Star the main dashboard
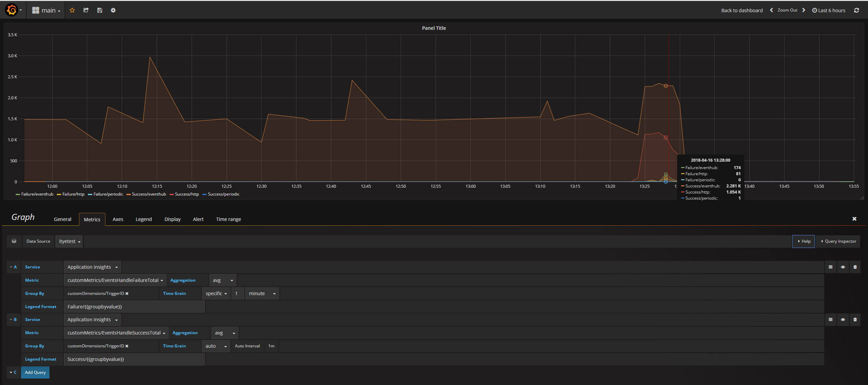This screenshot has height=385, width=868. point(72,10)
